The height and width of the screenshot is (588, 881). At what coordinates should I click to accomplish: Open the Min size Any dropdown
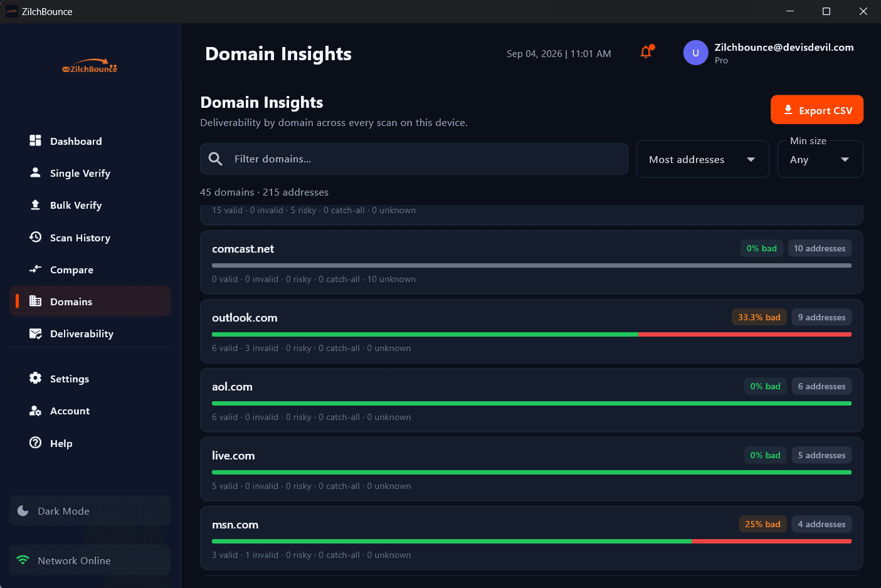pos(820,159)
